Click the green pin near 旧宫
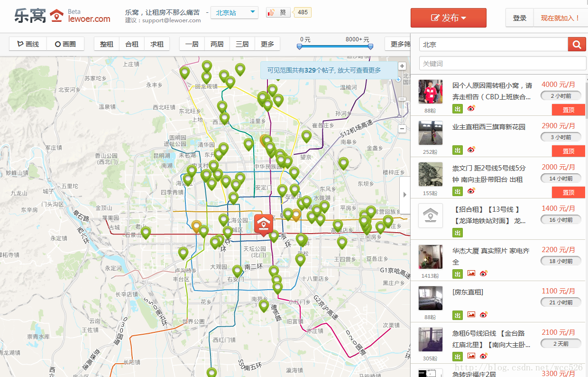 point(264,306)
